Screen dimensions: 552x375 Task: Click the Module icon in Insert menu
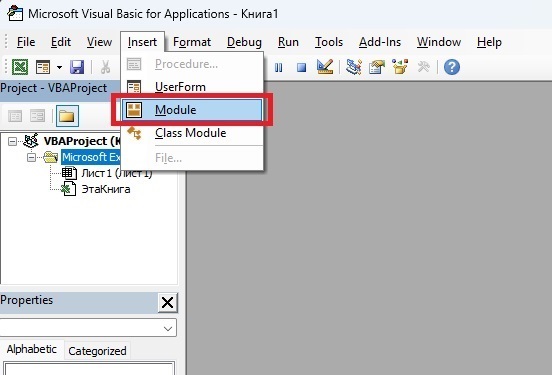134,110
